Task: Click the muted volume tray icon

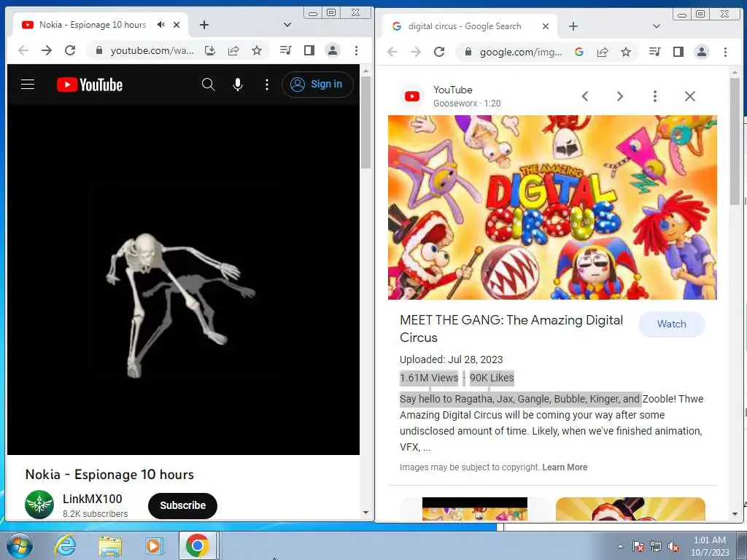Action: (673, 546)
